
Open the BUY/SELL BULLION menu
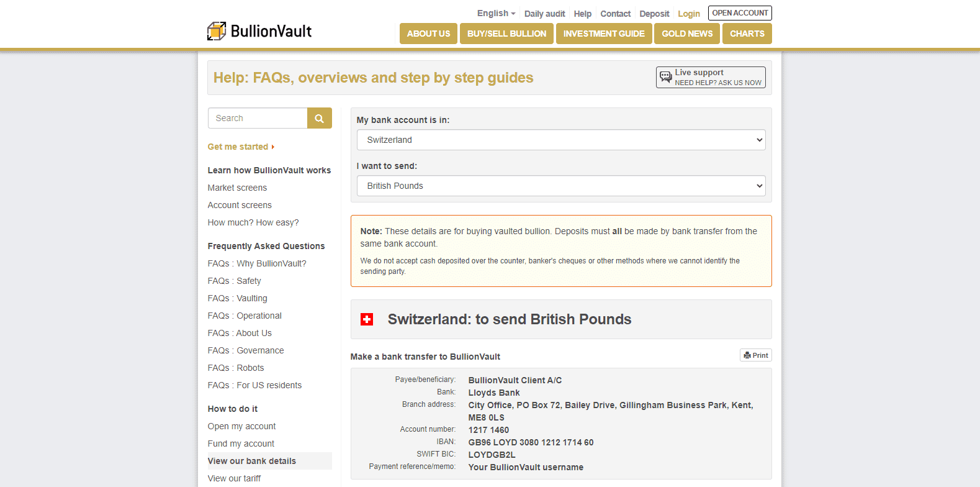(506, 34)
